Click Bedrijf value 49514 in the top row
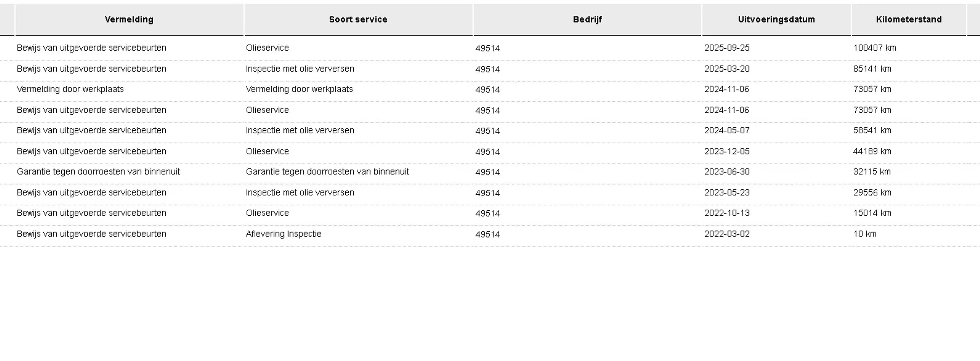The image size is (980, 361). click(x=487, y=48)
